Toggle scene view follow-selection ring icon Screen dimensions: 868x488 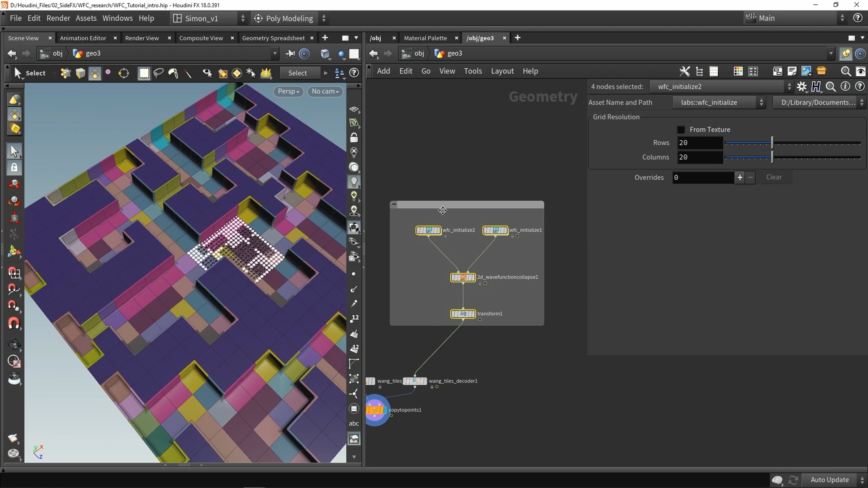pos(305,53)
